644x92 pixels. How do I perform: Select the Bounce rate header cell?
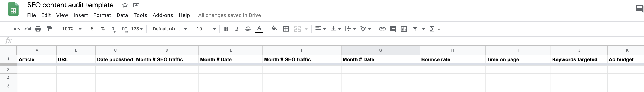[452, 59]
